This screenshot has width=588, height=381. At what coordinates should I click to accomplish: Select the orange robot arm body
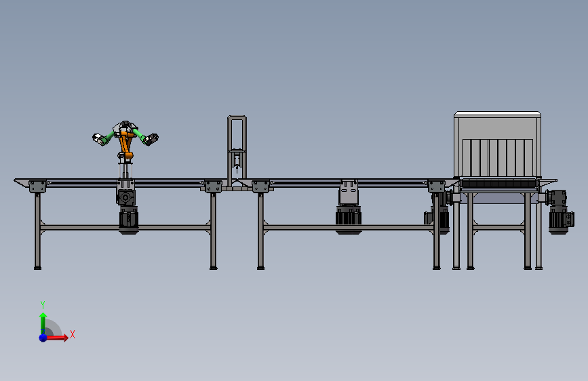click(x=125, y=146)
